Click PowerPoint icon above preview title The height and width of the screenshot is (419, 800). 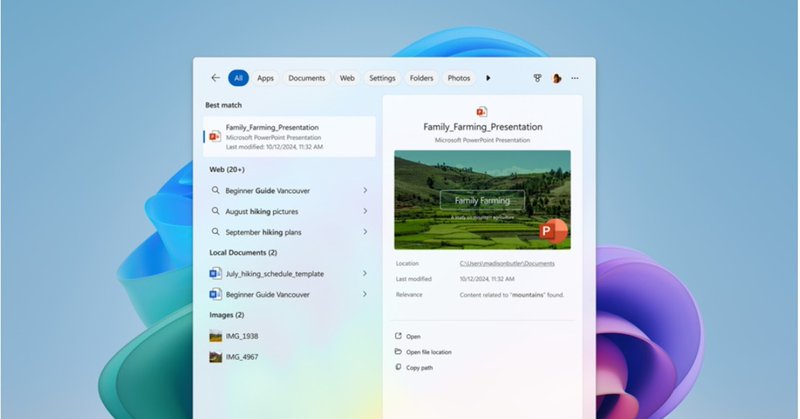pos(482,111)
